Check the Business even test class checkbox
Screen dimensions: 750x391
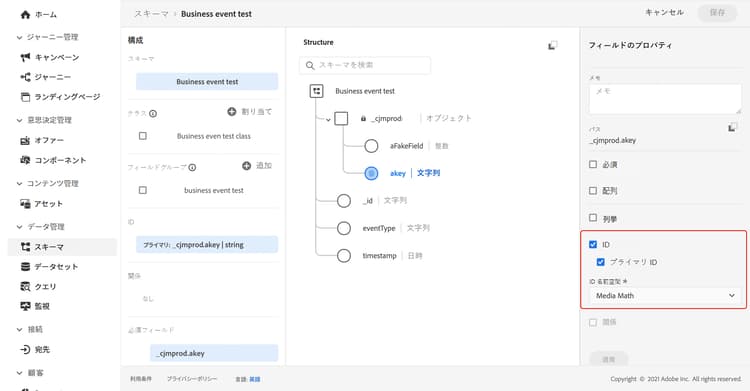click(143, 136)
